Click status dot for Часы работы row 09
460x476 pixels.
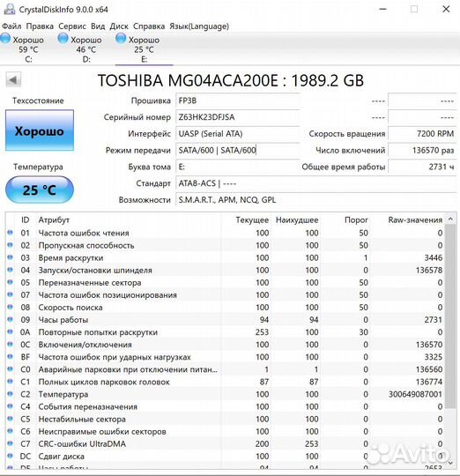click(10, 319)
